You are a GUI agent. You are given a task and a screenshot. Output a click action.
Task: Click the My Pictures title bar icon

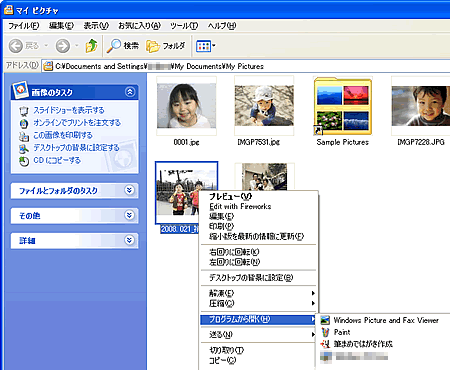(x=9, y=10)
